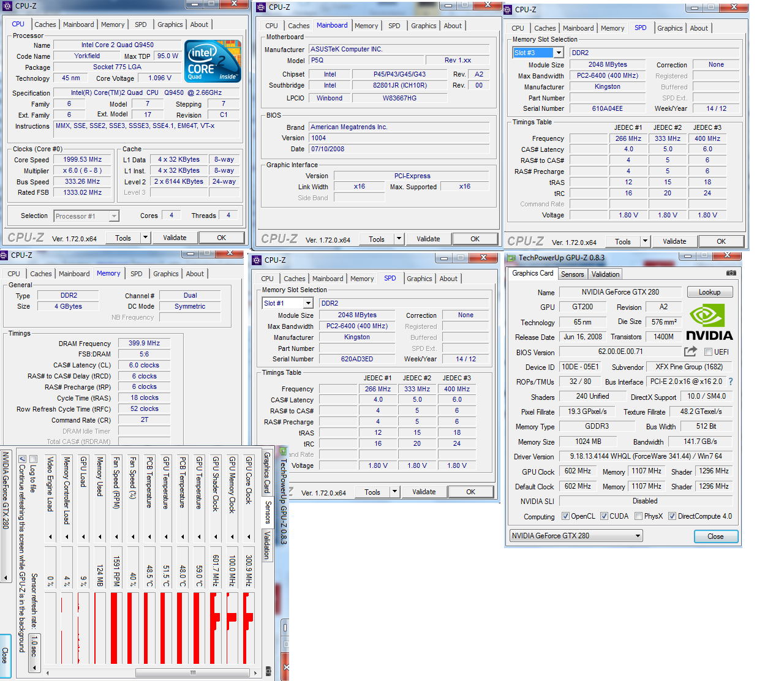Click the title icon of the CPU-Z Q9450 window
784x681 pixels.
click(7, 6)
